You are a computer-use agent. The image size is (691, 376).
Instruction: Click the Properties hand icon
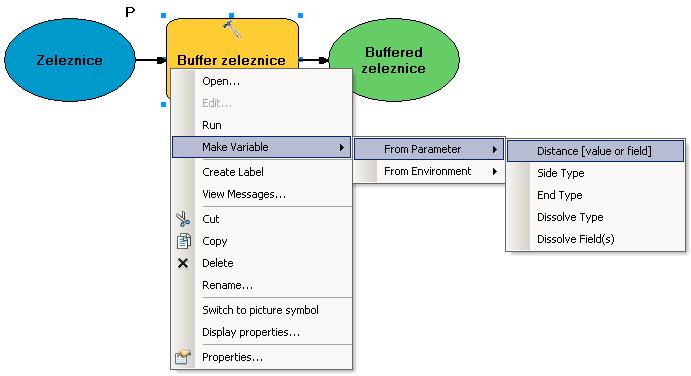coord(183,357)
